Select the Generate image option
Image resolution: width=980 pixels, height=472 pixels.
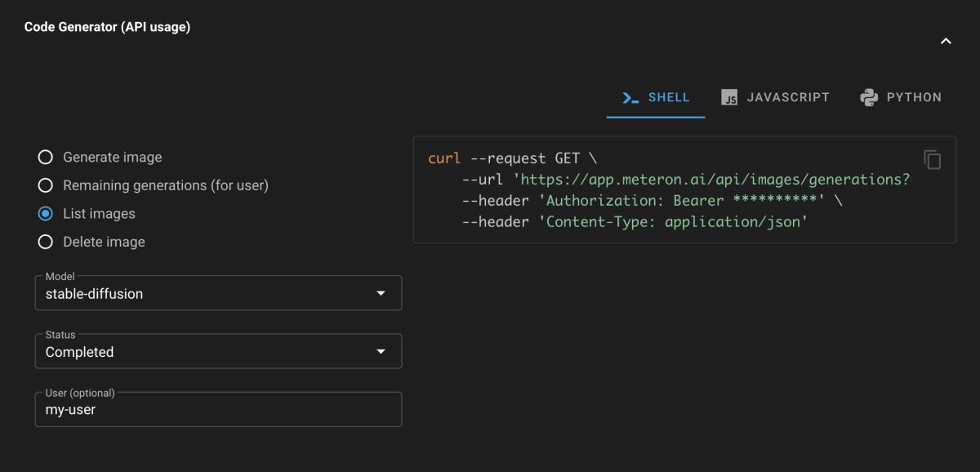pyautogui.click(x=46, y=157)
